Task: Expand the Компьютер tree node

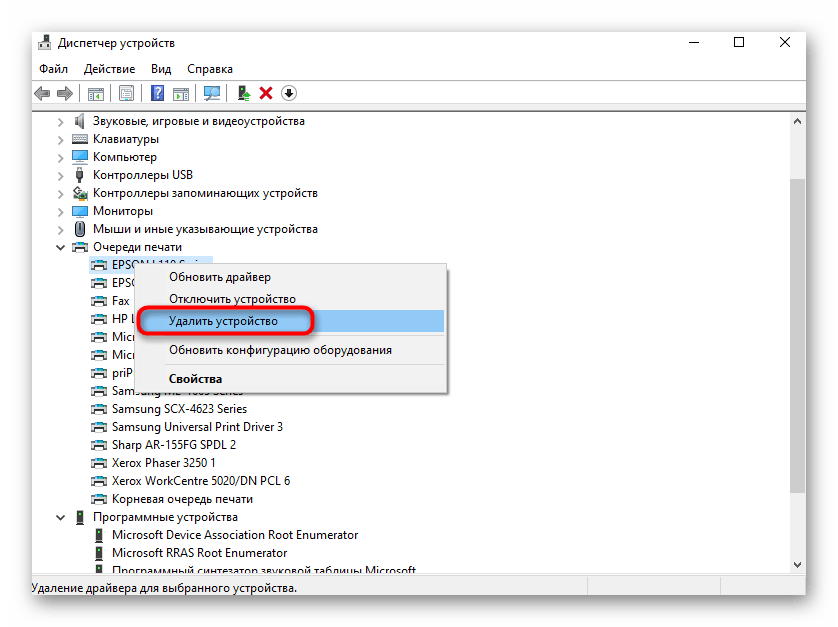Action: (60, 158)
